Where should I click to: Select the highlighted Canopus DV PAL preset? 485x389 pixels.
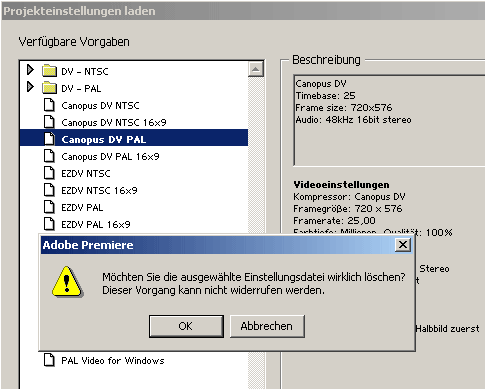click(134, 138)
